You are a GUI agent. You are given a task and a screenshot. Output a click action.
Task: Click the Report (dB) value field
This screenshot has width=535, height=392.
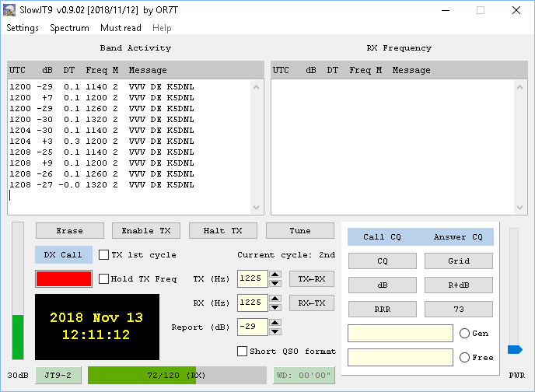click(x=253, y=327)
